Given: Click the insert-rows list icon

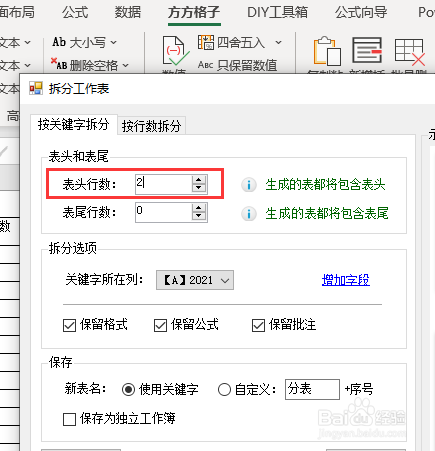Looking at the screenshot, I should pyautogui.click(x=367, y=50).
